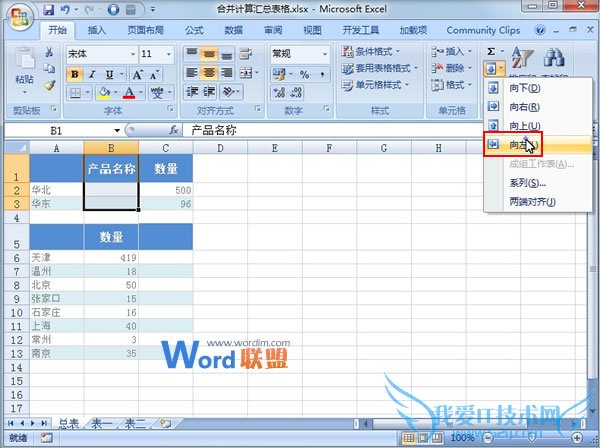
Task: Open the font name dropdown 宋体
Action: (x=133, y=54)
